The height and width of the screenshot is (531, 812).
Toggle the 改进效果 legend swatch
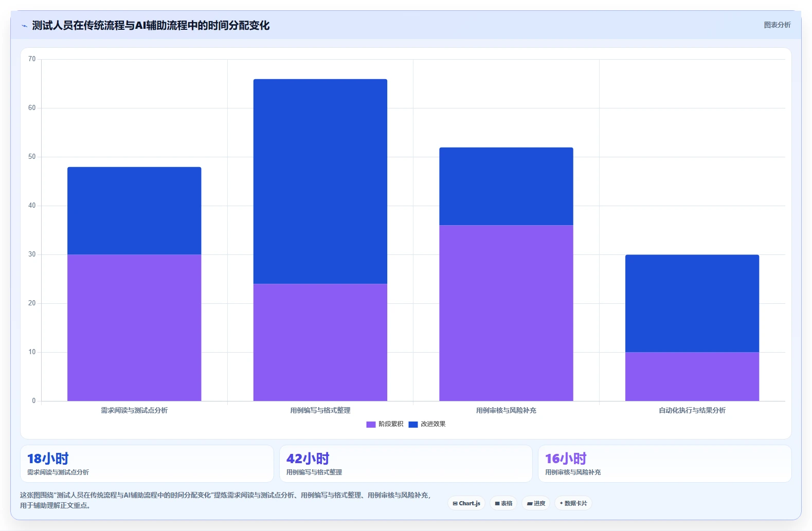[413, 424]
